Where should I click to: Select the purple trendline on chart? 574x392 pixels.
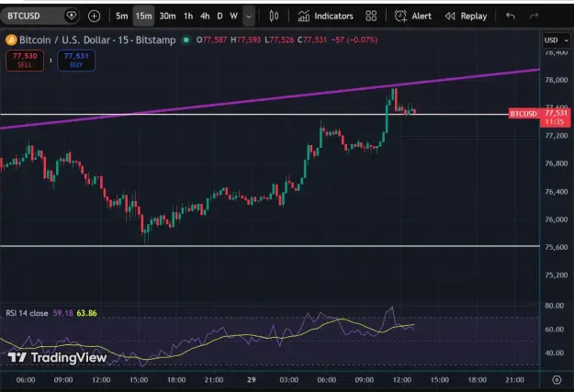(270, 97)
